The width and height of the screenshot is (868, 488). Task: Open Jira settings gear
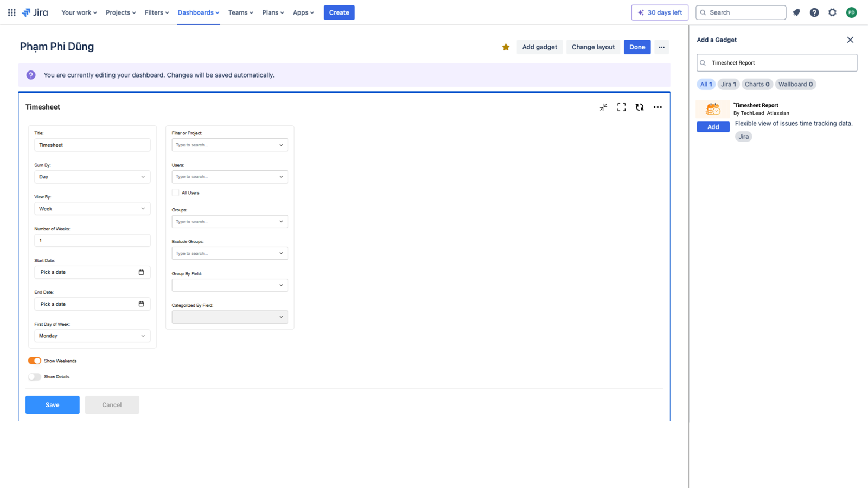832,12
